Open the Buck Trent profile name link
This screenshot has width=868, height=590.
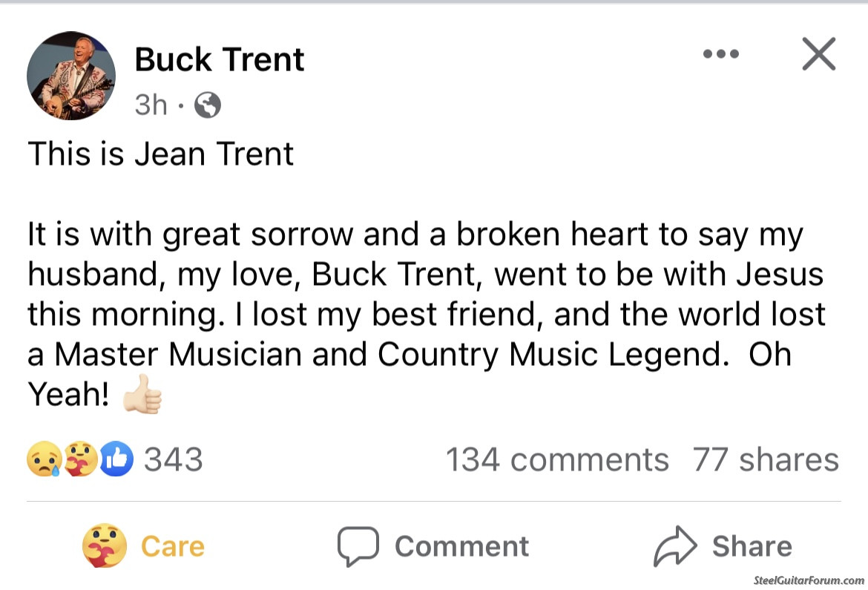(220, 60)
